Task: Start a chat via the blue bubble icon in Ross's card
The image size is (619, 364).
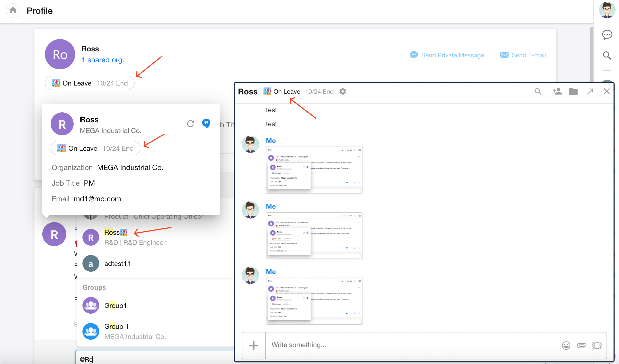Action: 206,123
